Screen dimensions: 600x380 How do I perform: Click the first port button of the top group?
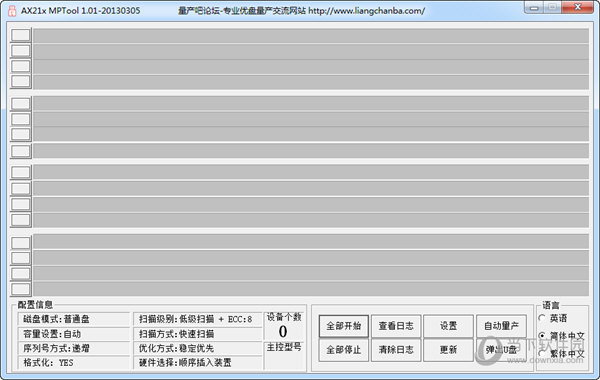pos(21,35)
